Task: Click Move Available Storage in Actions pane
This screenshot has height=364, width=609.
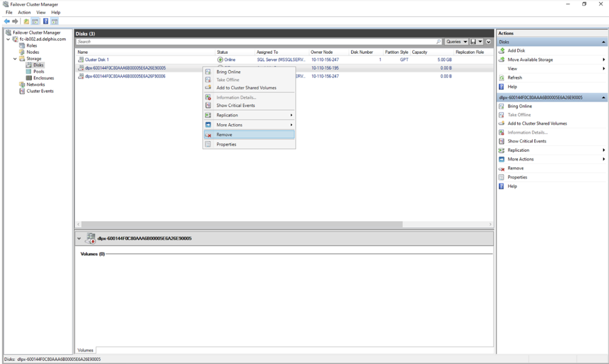Action: tap(530, 60)
